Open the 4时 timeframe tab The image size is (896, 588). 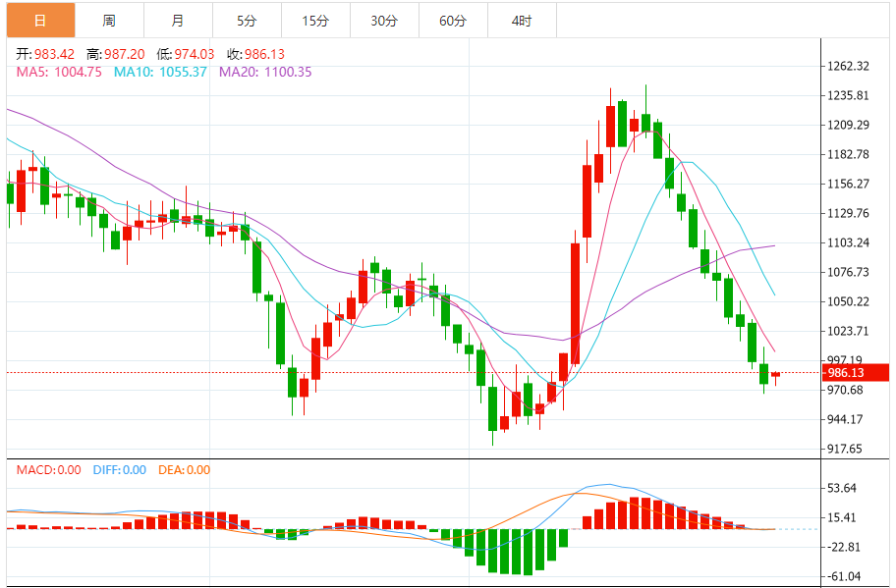tap(522, 21)
